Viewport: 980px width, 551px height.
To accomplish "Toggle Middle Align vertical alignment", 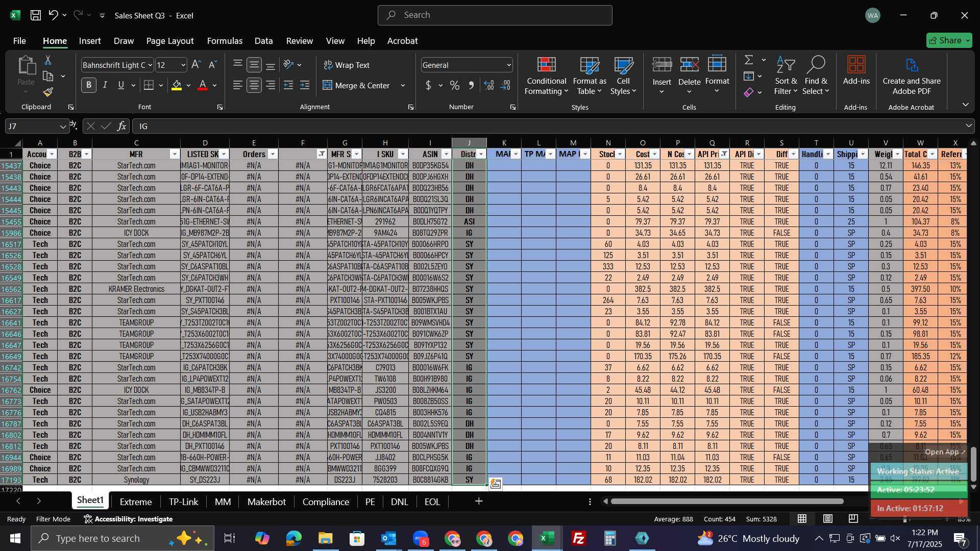I will pos(254,65).
